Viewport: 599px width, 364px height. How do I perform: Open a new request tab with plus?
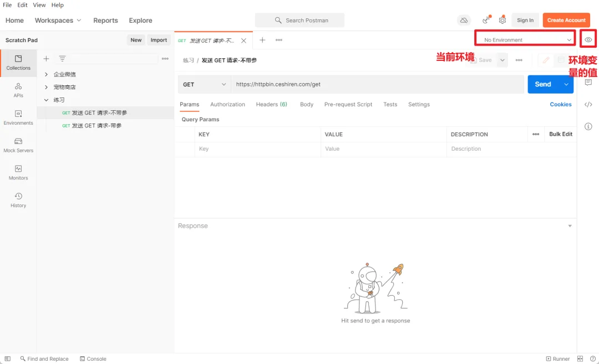(x=262, y=40)
